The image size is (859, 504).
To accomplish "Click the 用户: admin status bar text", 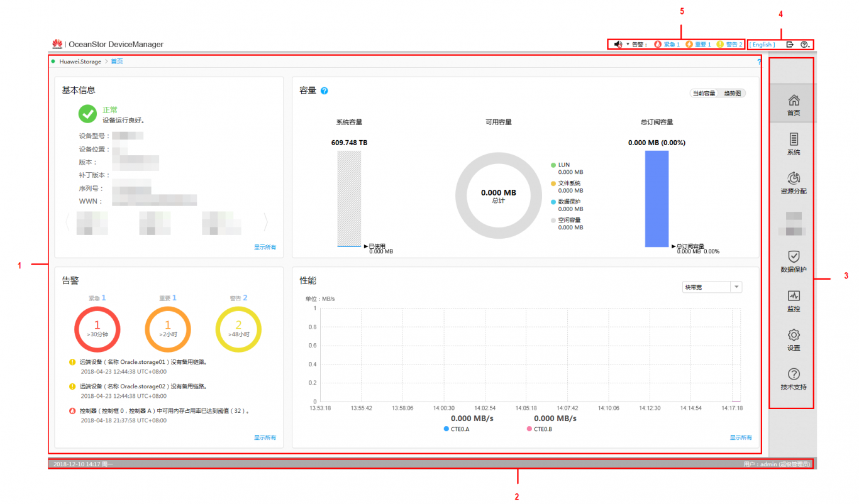I will 777,464.
